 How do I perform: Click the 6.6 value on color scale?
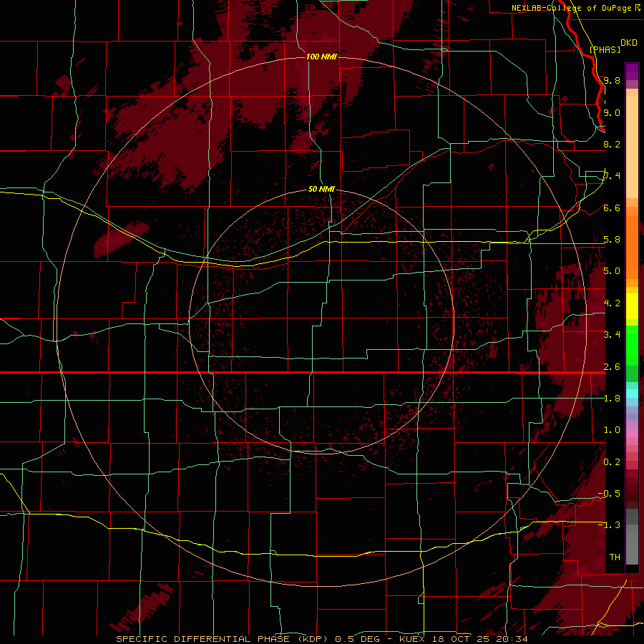coord(612,208)
